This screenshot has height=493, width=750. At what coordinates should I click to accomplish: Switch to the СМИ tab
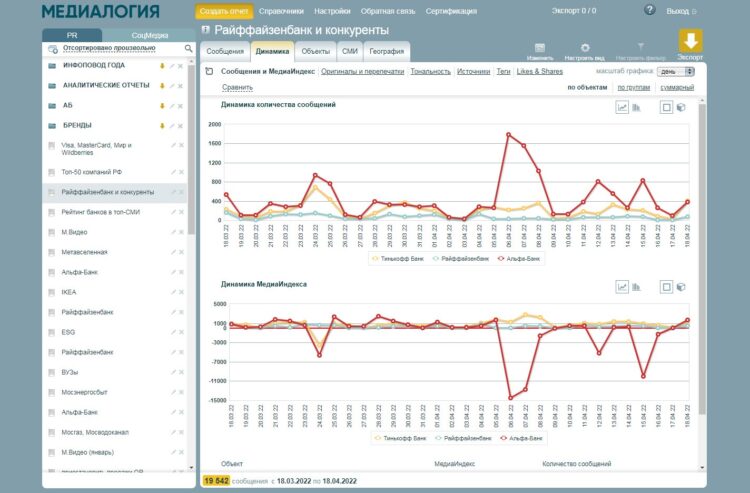click(x=350, y=52)
